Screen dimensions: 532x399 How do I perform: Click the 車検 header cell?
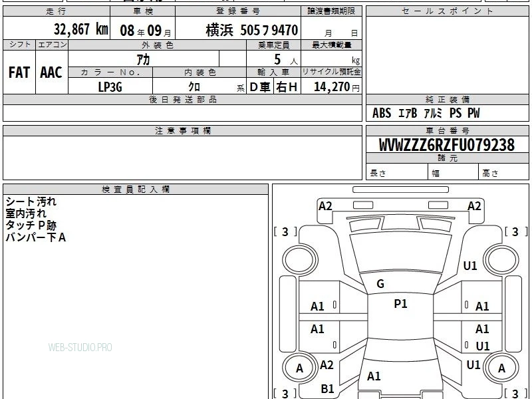pos(143,11)
